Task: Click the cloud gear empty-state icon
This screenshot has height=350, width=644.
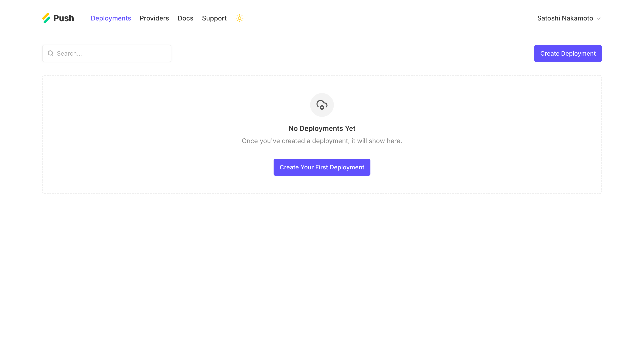Action: tap(322, 105)
